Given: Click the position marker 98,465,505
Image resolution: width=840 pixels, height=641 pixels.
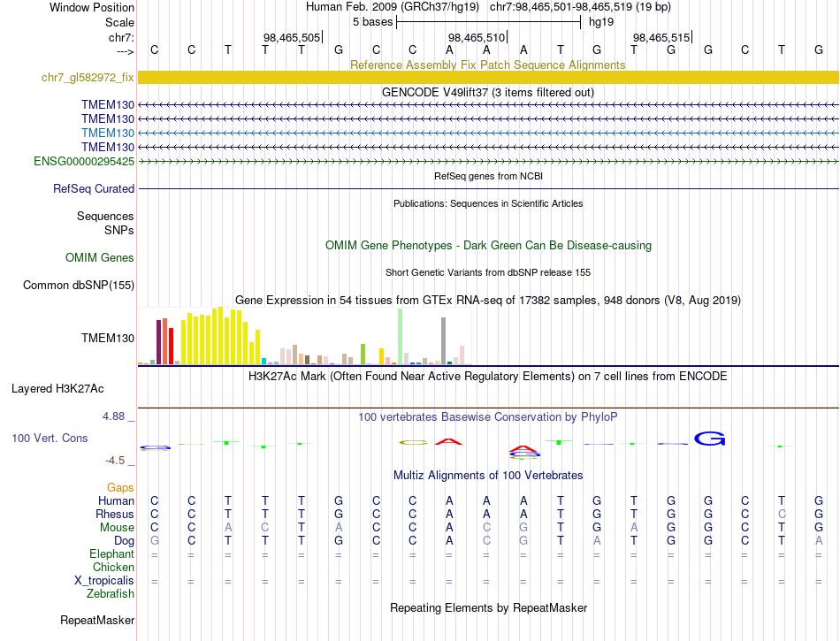Looking at the screenshot, I should 292,37.
